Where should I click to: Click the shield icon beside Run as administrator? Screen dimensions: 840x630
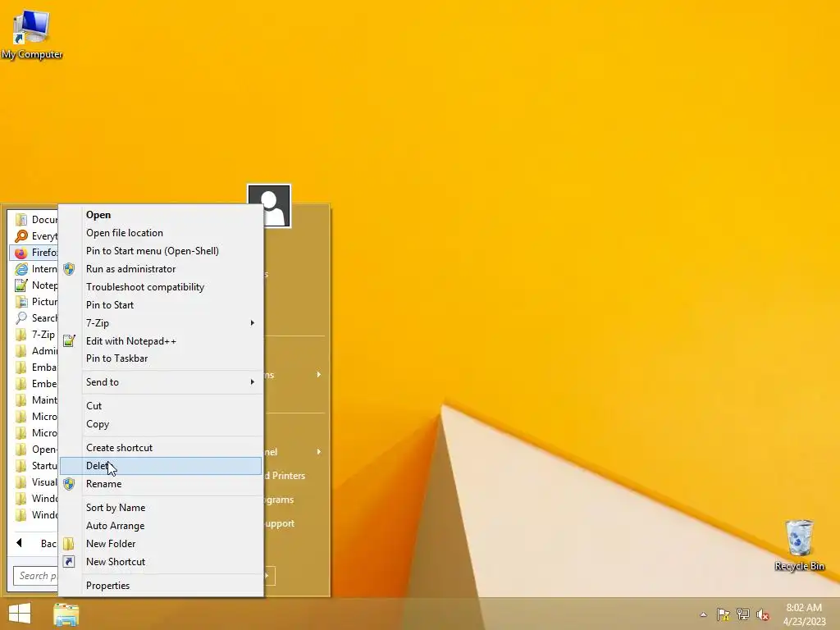click(69, 269)
